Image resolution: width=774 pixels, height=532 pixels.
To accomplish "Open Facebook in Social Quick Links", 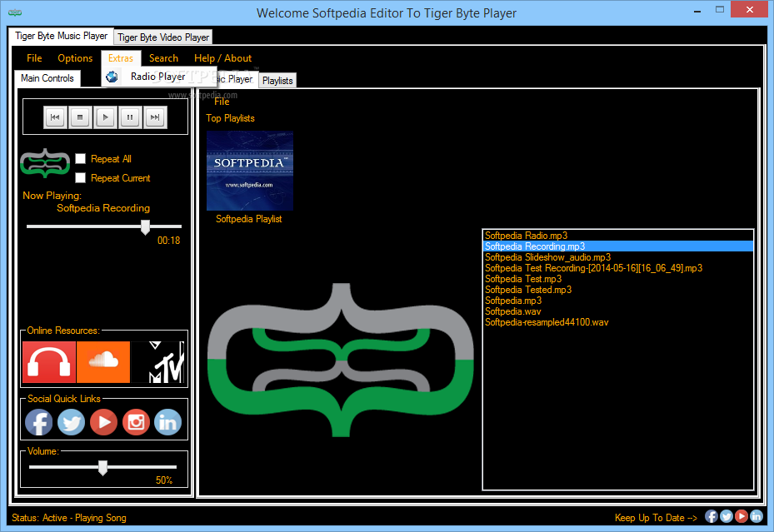I will (38, 423).
